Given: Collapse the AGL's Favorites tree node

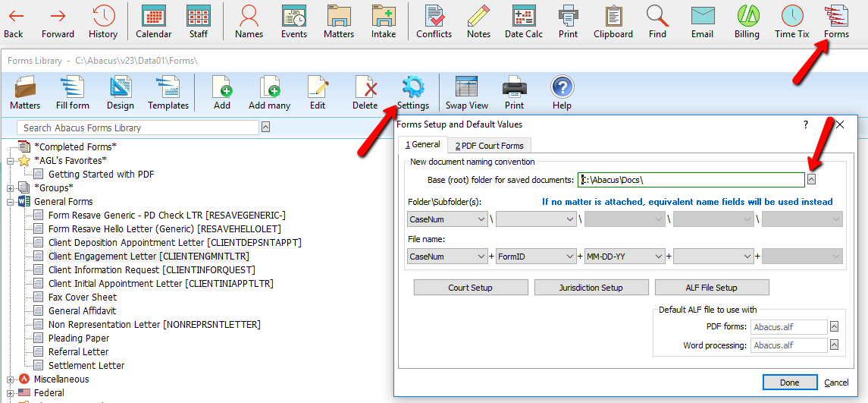Looking at the screenshot, I should click(11, 161).
